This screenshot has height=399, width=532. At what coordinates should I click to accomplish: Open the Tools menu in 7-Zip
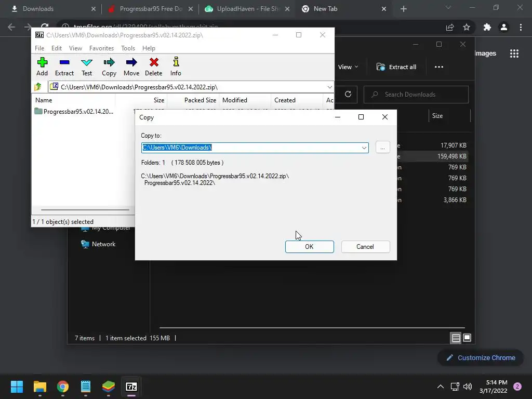(x=128, y=48)
